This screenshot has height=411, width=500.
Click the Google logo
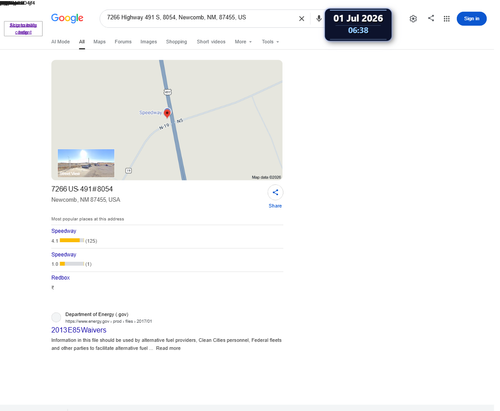67,18
